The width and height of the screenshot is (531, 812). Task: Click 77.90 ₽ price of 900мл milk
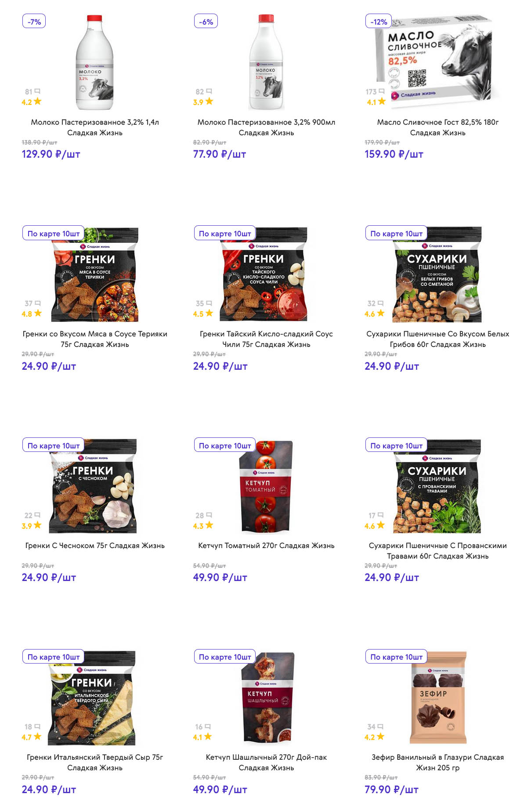pos(220,154)
